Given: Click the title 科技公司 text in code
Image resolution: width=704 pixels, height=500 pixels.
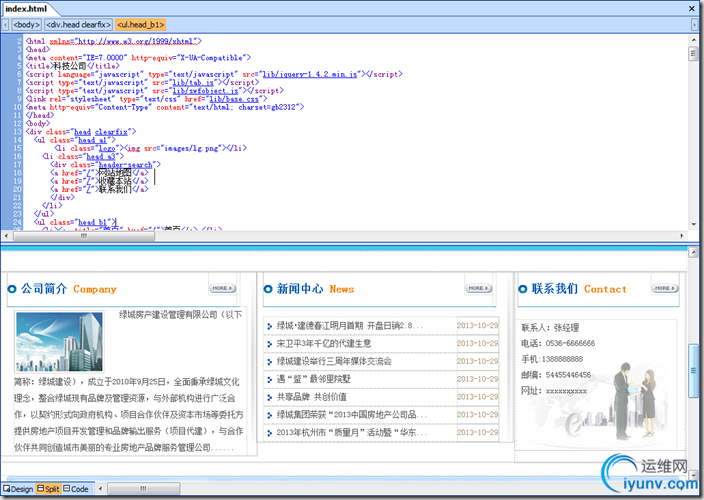Looking at the screenshot, I should [70, 66].
